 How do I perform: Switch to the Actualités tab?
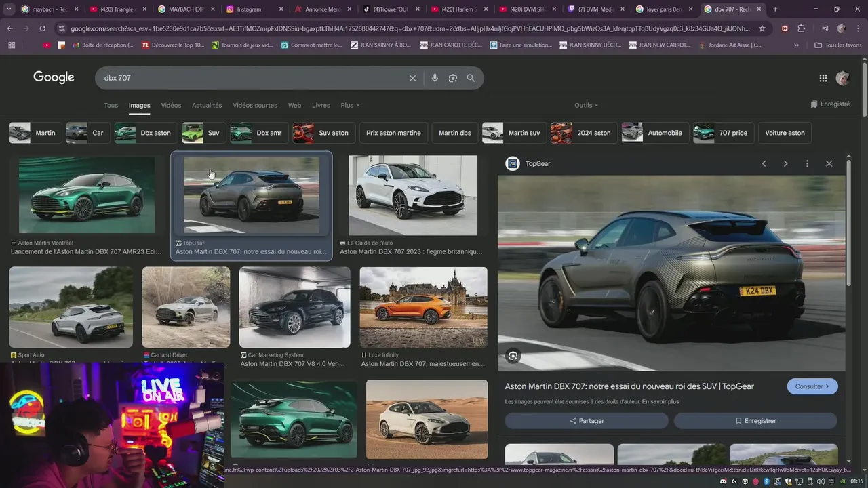pos(207,105)
